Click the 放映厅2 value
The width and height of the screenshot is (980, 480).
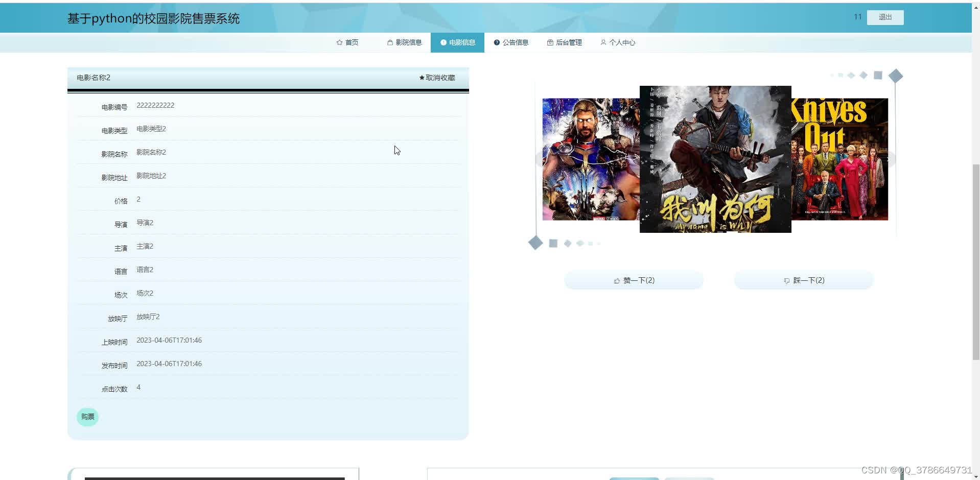[148, 317]
